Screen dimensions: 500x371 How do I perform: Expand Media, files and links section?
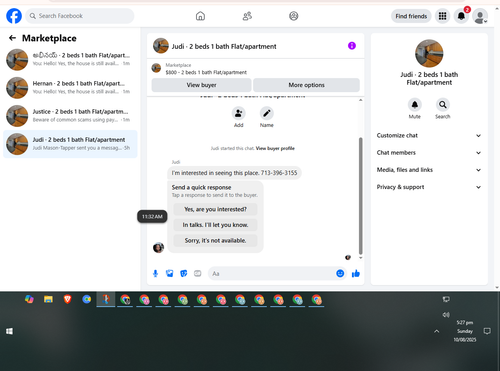(429, 170)
